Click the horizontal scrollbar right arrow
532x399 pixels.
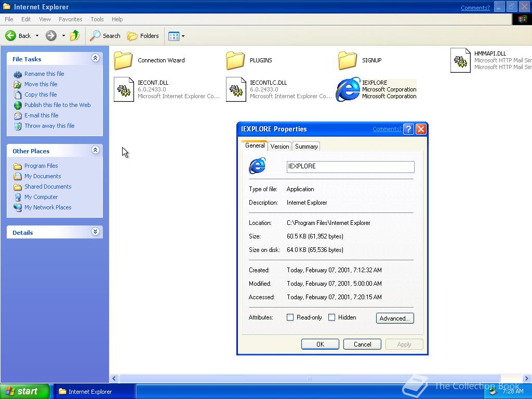click(x=527, y=378)
